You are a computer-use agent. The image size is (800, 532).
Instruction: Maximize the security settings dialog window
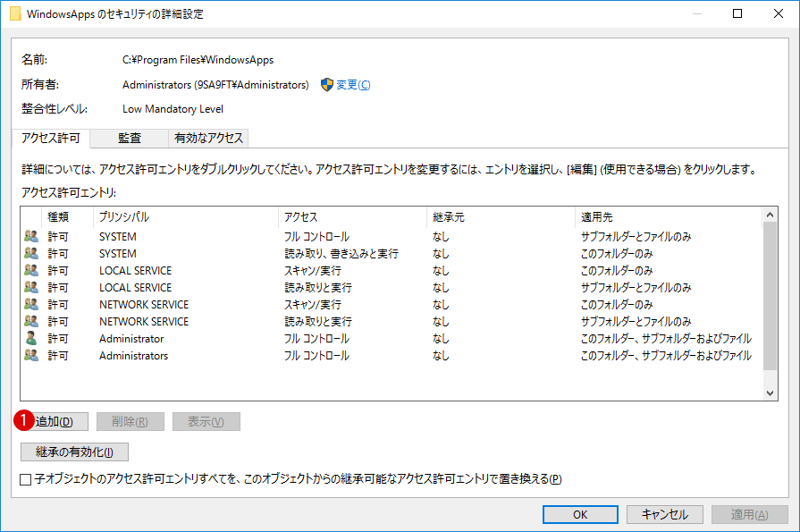(x=737, y=13)
